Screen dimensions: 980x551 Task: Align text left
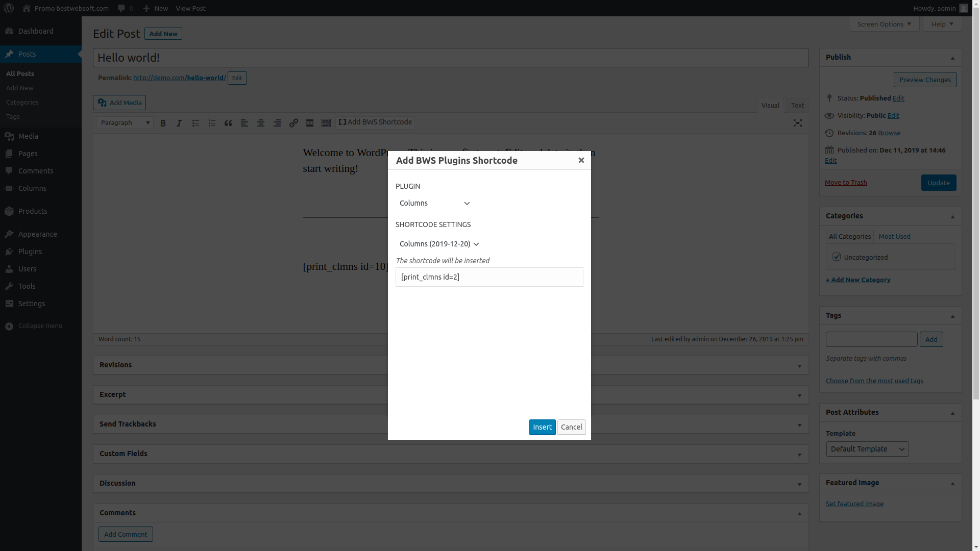[x=244, y=123]
